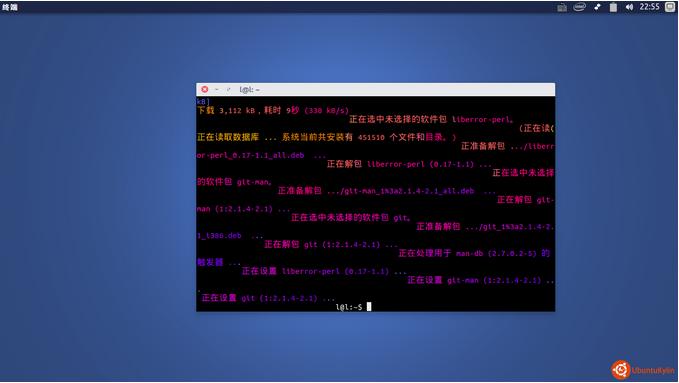Open the sound volume indicator

coord(629,7)
